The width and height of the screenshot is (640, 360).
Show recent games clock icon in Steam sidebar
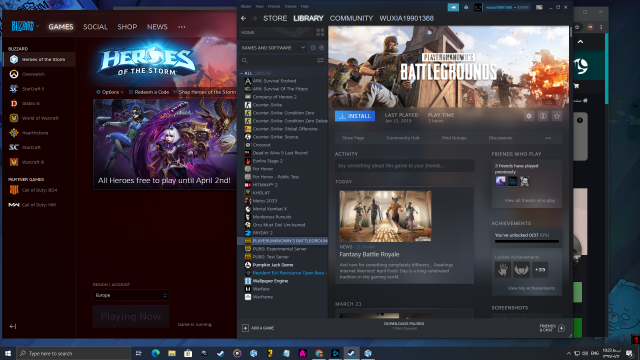tap(313, 48)
